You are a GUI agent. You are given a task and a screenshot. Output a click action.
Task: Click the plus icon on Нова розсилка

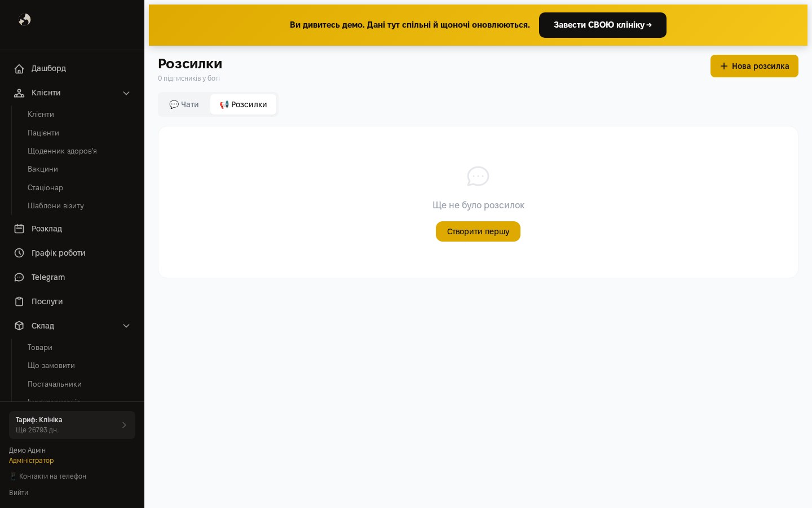(724, 66)
